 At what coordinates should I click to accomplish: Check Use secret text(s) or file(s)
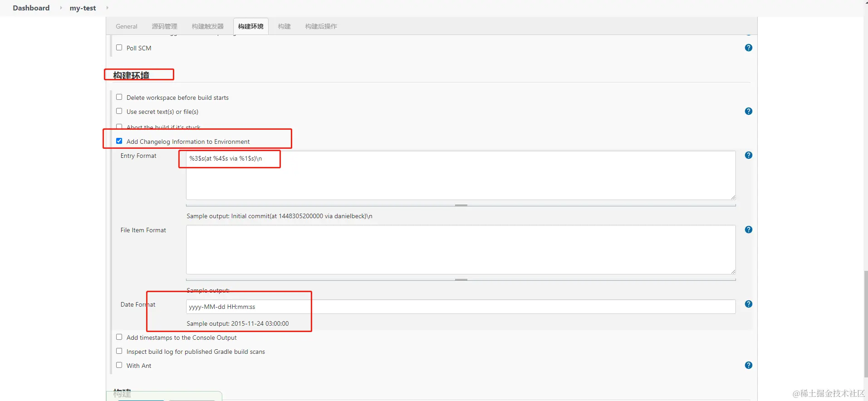pos(119,111)
